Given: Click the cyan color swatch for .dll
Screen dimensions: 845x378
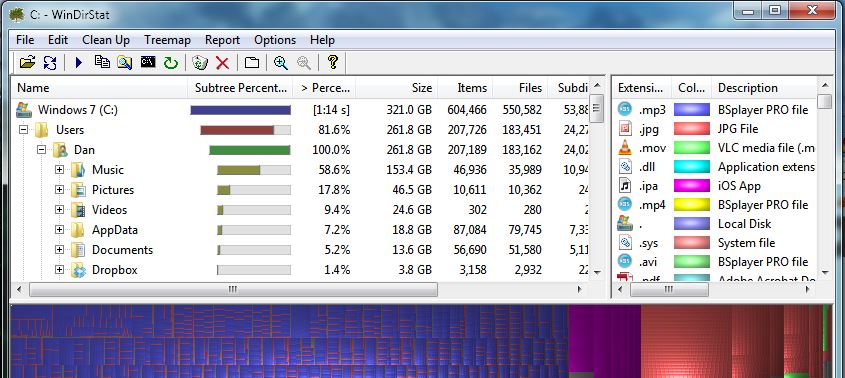Looking at the screenshot, I should [692, 167].
